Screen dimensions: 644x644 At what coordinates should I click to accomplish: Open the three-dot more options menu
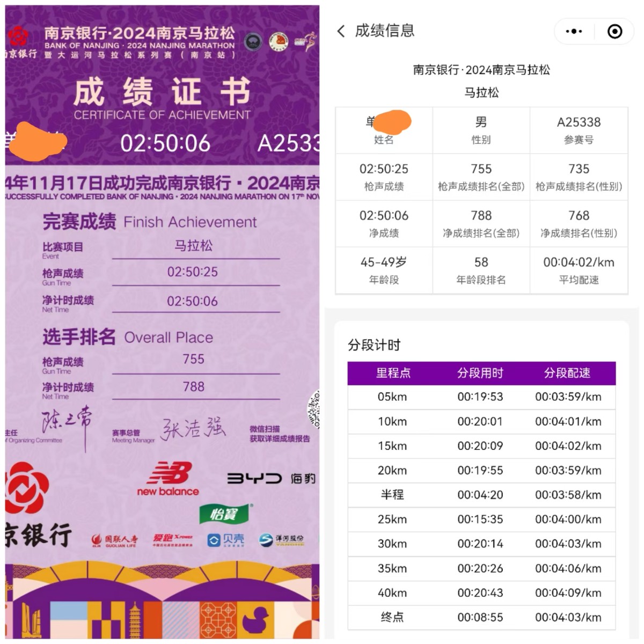coord(574,31)
